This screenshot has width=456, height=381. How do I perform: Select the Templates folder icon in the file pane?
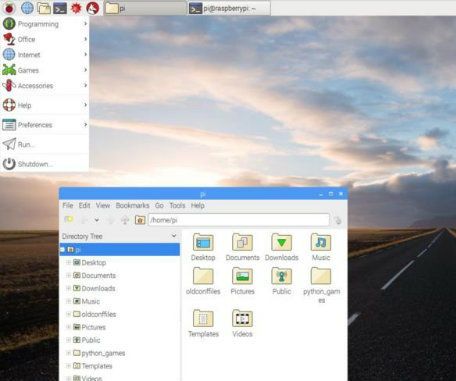(x=203, y=318)
